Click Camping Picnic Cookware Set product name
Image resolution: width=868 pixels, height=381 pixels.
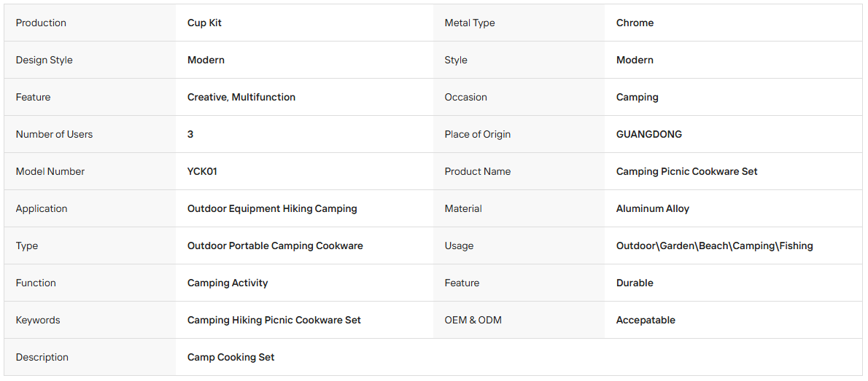pyautogui.click(x=686, y=171)
